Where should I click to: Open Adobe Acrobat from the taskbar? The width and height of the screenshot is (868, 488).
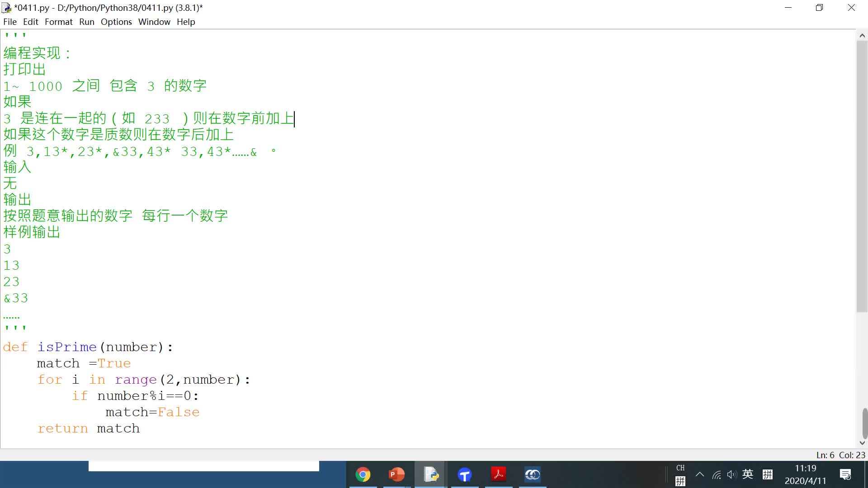tap(499, 474)
